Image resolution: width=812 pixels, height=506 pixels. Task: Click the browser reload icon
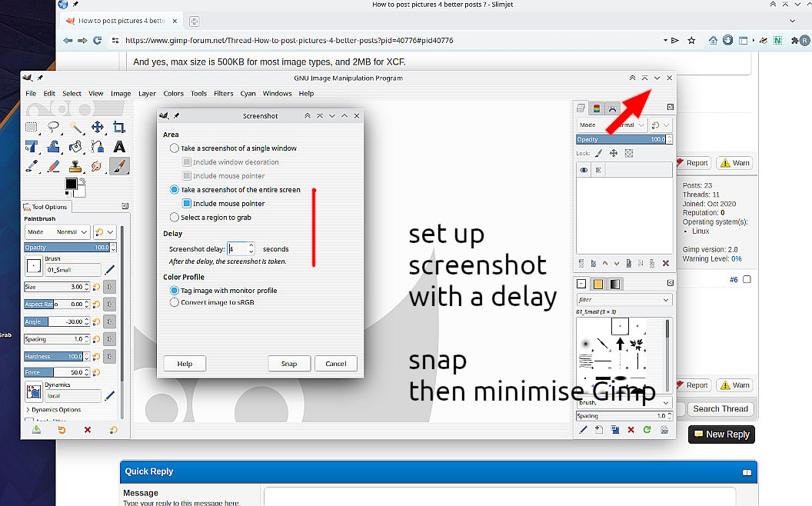click(97, 40)
